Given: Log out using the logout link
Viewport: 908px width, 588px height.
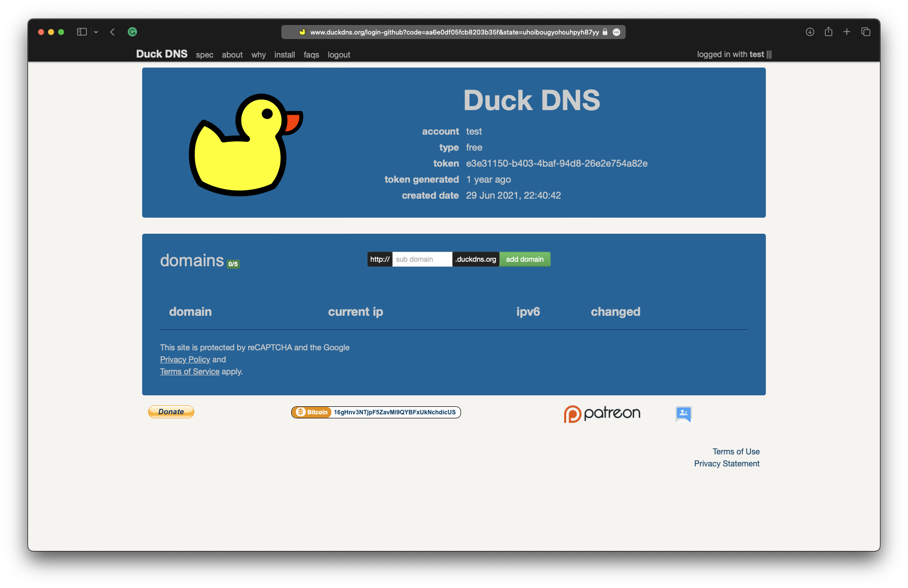Looking at the screenshot, I should (339, 55).
